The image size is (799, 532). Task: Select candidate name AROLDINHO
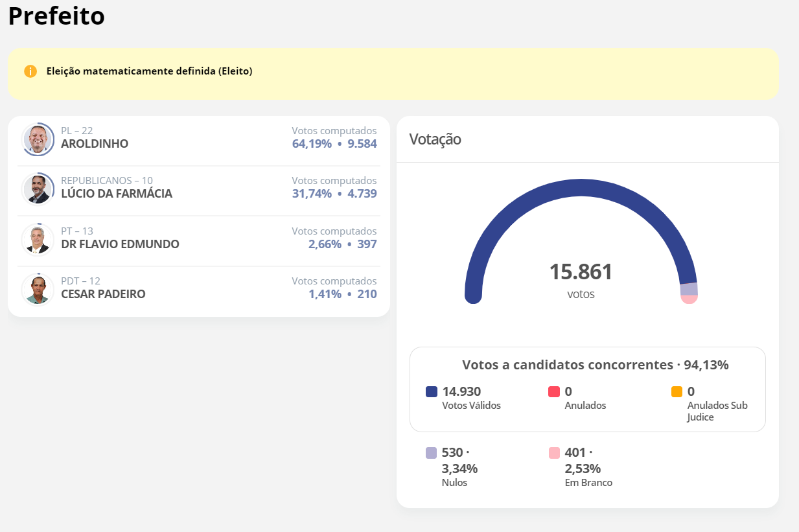95,144
